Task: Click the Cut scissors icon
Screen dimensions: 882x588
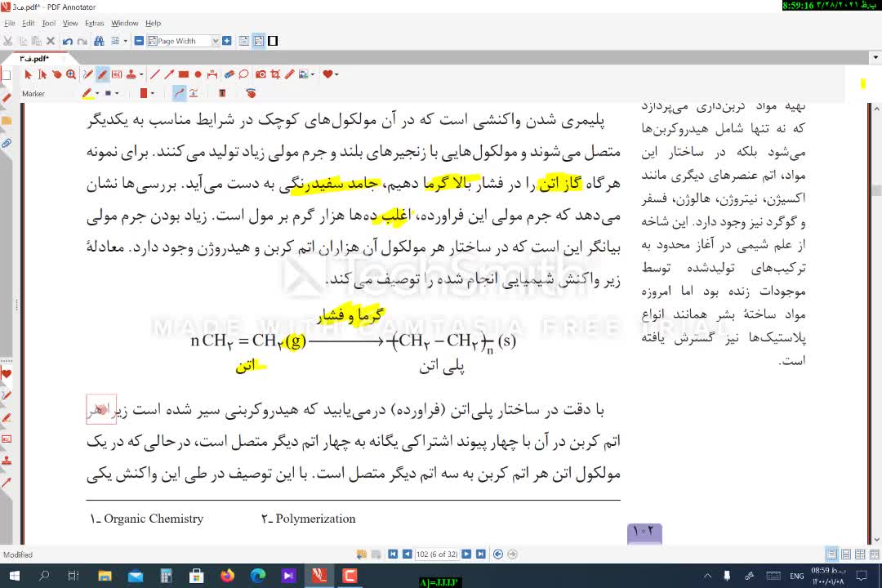Action: click(x=8, y=41)
